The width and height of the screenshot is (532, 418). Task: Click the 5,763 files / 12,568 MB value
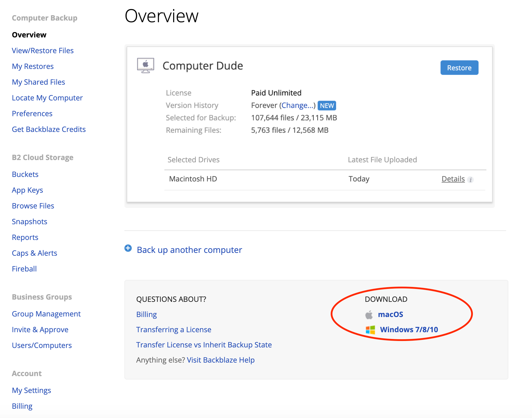click(x=290, y=130)
